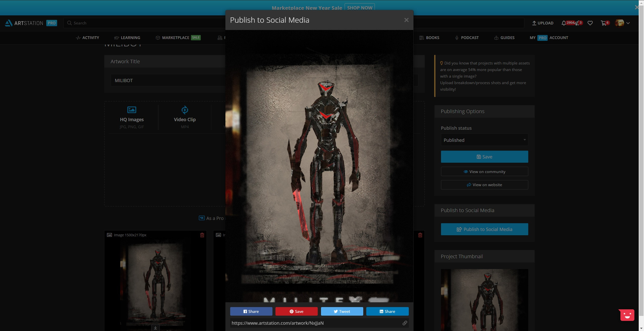Open MARKETPLACE section

[x=172, y=38]
